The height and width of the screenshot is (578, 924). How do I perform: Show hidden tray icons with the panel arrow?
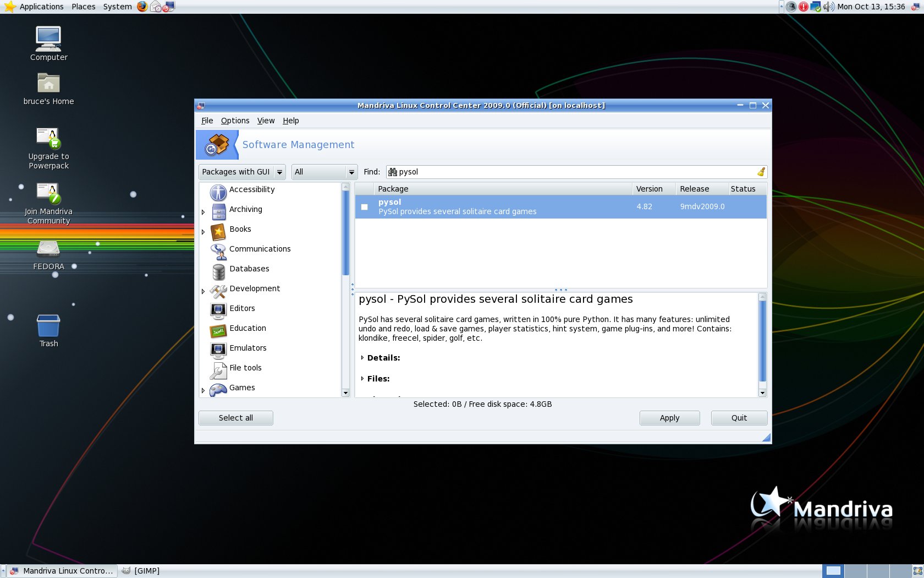pyautogui.click(x=782, y=7)
